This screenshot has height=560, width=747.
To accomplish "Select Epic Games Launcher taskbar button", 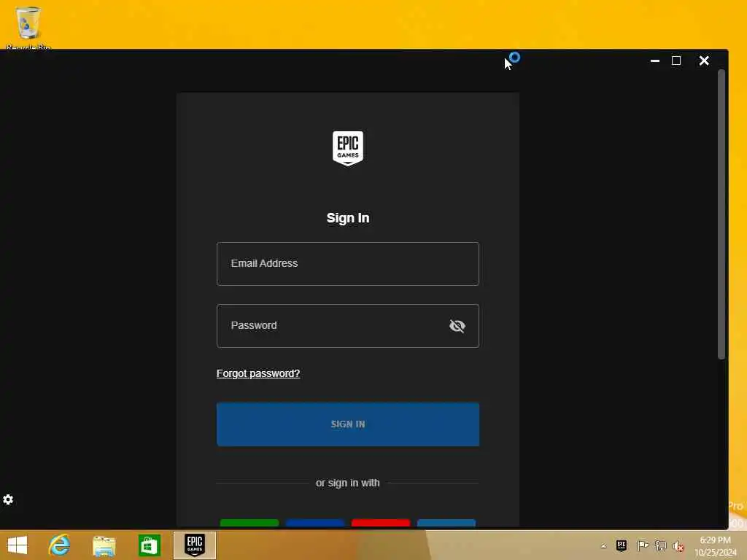I will pos(194,545).
